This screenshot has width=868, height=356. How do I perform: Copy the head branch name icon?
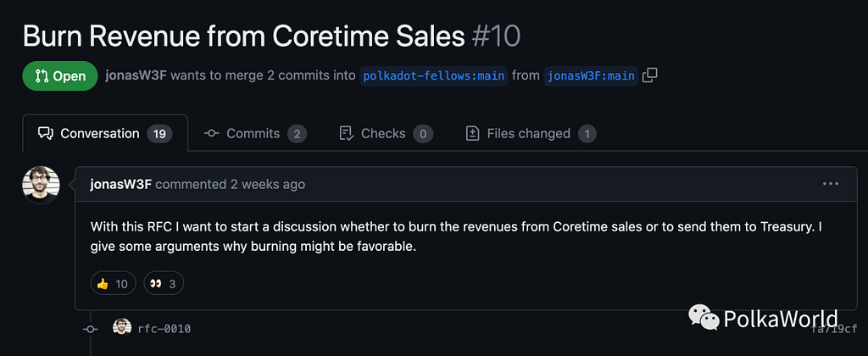[649, 75]
